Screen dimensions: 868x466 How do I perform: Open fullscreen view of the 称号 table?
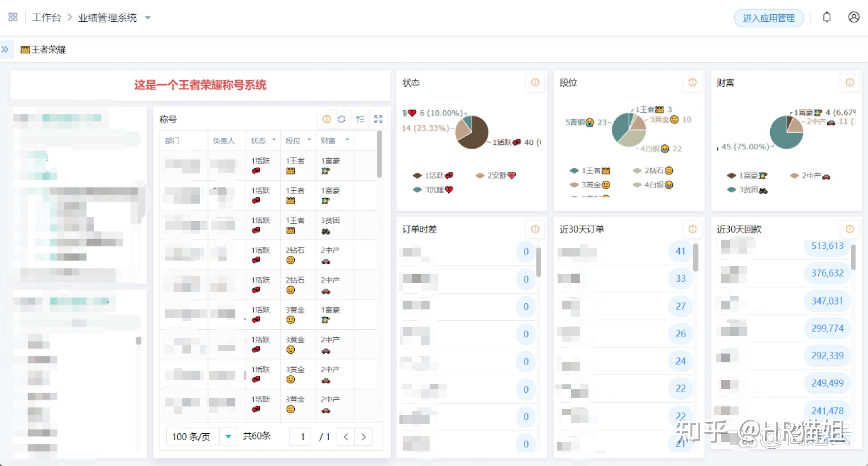pos(378,119)
